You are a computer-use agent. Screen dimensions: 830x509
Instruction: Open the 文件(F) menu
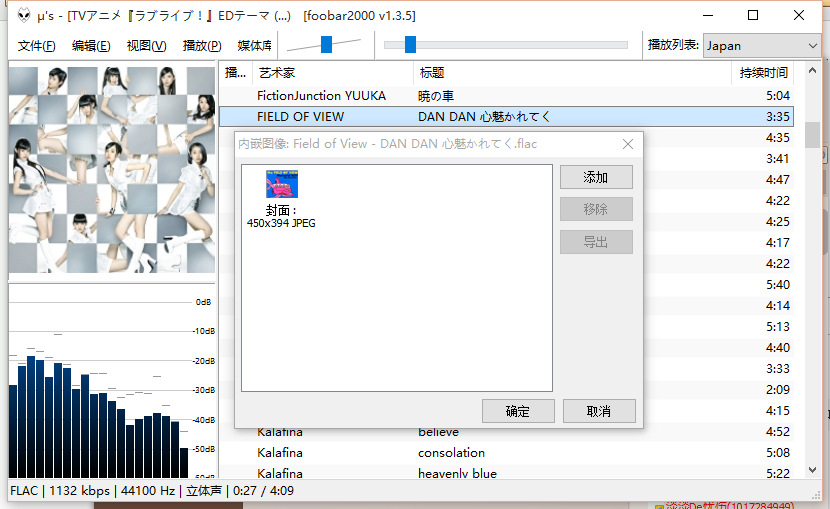pos(37,46)
